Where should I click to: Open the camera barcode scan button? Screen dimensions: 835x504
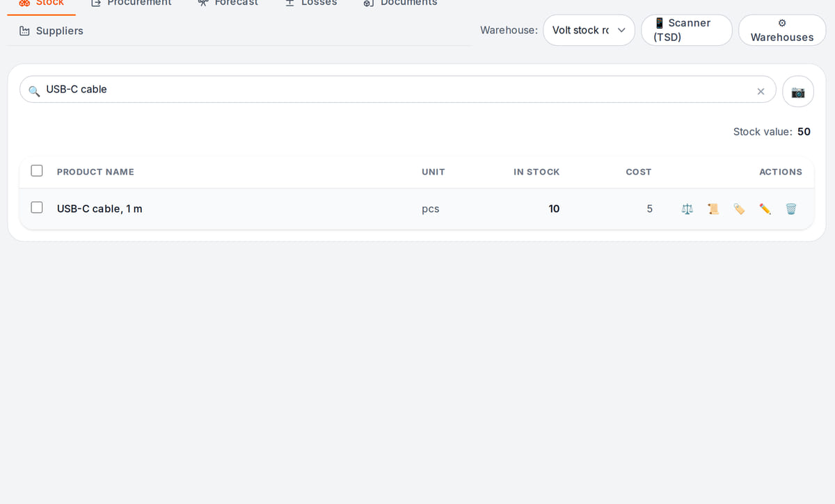[798, 91]
